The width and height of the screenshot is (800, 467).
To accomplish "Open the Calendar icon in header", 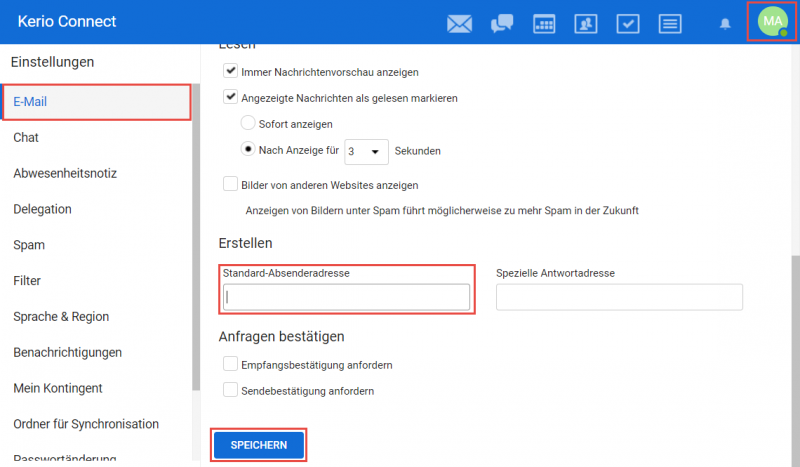I will 544,23.
